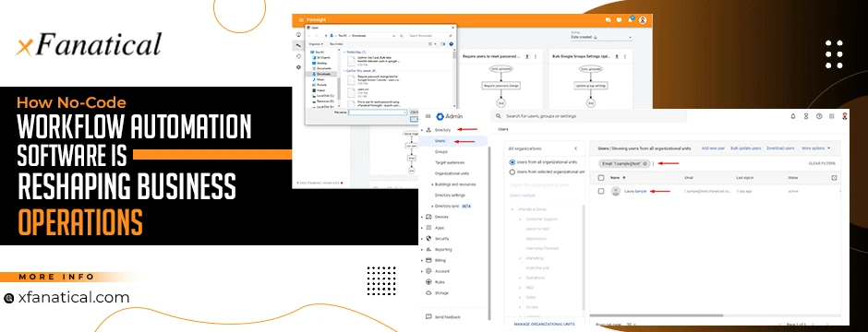Click the Organize menu in Open dialog
The image size is (868, 332).
click(316, 43)
